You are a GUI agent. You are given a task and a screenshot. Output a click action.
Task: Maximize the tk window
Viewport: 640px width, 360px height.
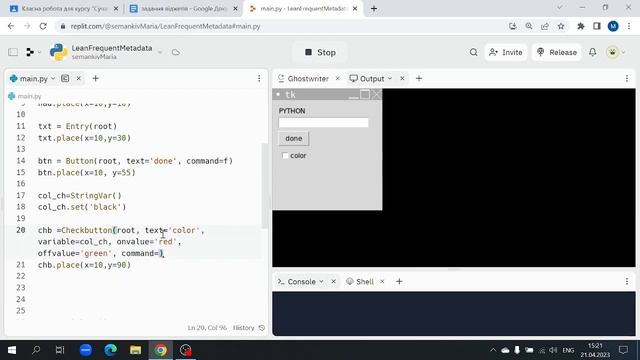point(365,94)
